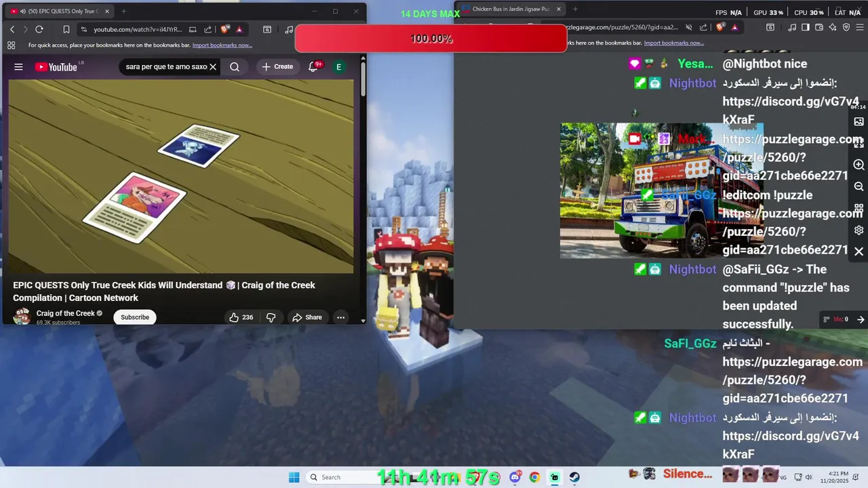Clear the YouTube search text
The width and height of the screenshot is (868, 488).
click(213, 67)
